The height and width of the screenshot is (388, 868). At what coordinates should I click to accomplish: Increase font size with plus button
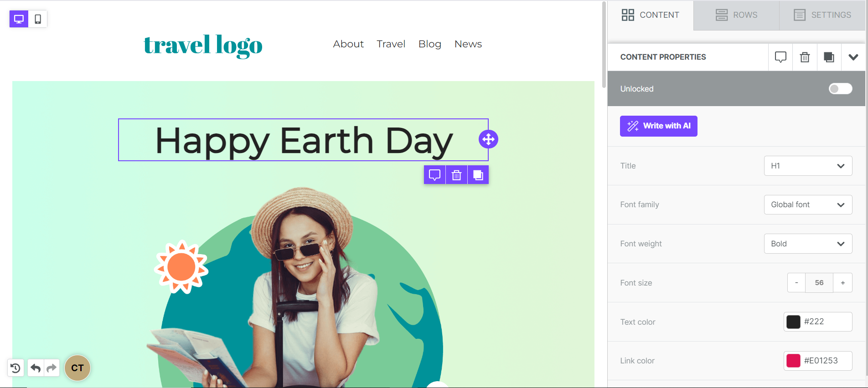tap(843, 283)
